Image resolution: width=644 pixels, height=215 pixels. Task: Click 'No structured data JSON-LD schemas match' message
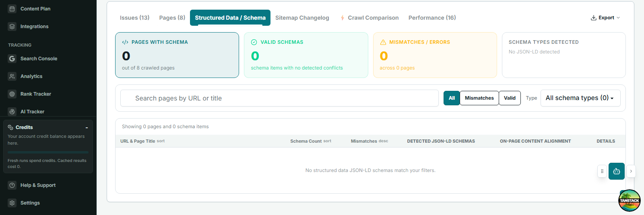(370, 170)
